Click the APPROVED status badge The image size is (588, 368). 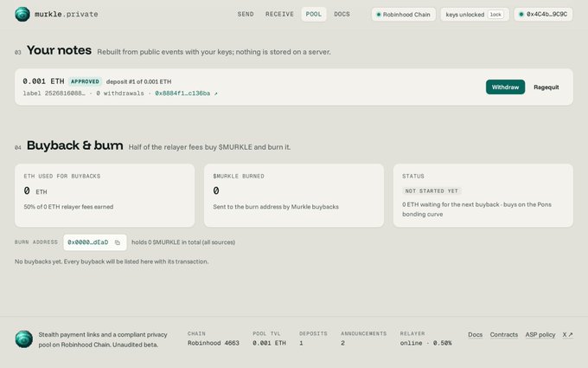coord(85,81)
